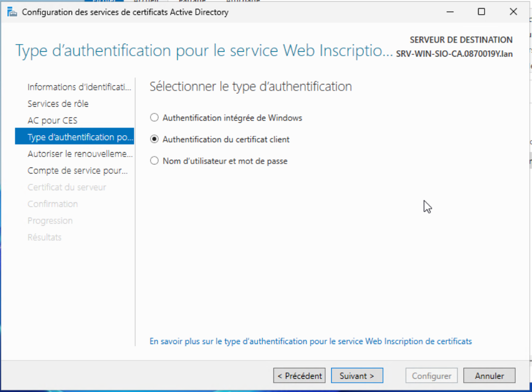This screenshot has width=532, height=392.
Task: Select Authentification intégrée de Windows option
Action: click(x=154, y=118)
